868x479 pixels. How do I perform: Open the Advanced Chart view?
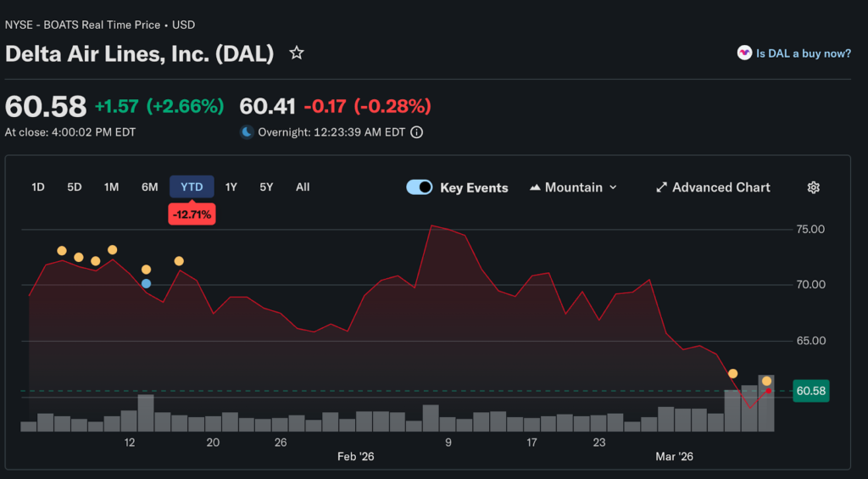(x=721, y=187)
